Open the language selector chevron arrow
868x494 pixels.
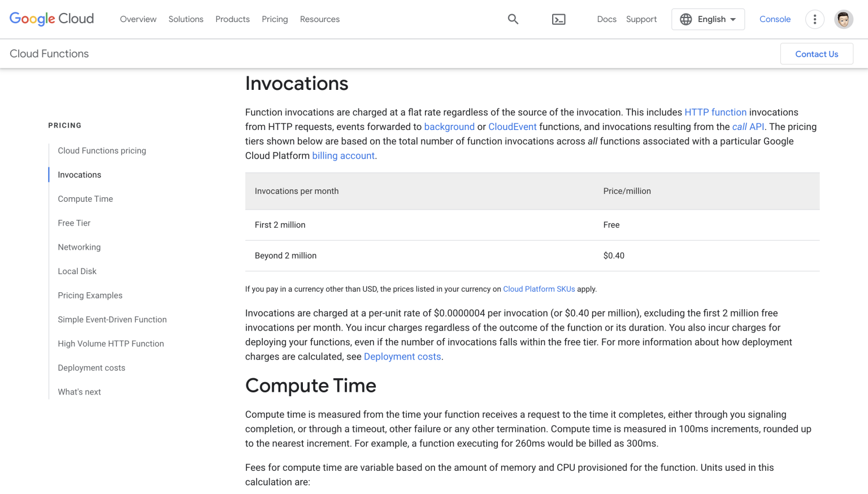pos(733,19)
